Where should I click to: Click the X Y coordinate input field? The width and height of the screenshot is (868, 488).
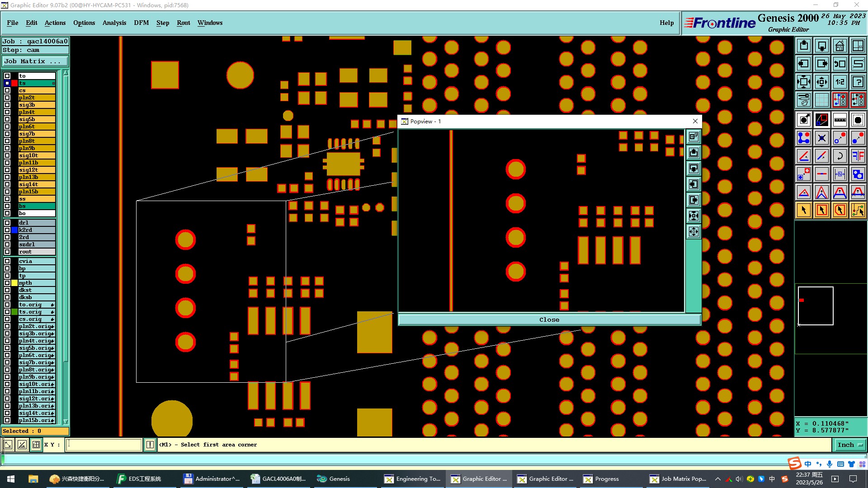pos(104,445)
